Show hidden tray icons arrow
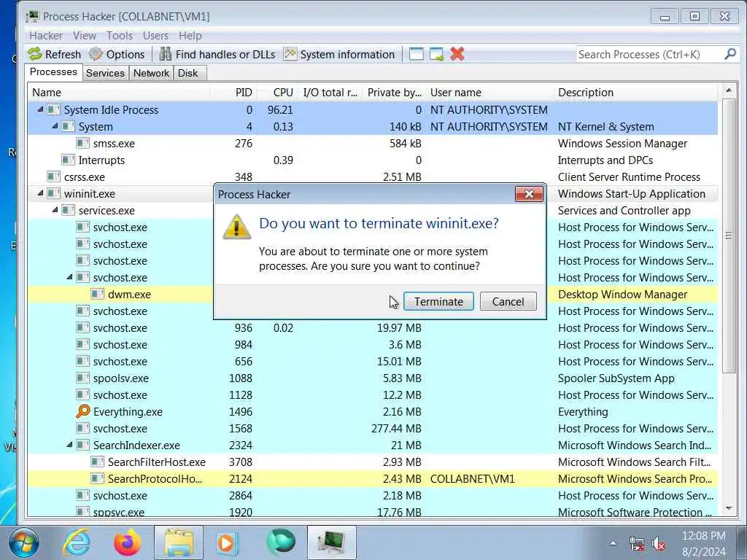This screenshot has width=747, height=560. (x=613, y=544)
